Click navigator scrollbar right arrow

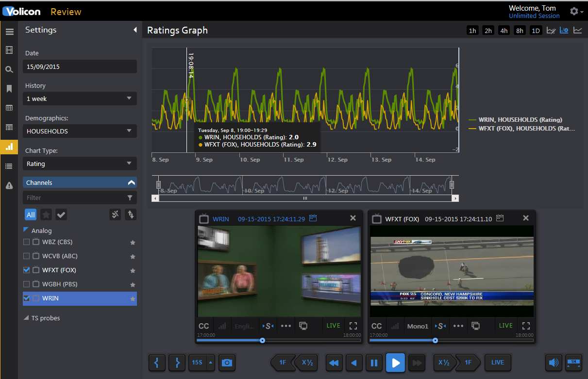pyautogui.click(x=455, y=198)
